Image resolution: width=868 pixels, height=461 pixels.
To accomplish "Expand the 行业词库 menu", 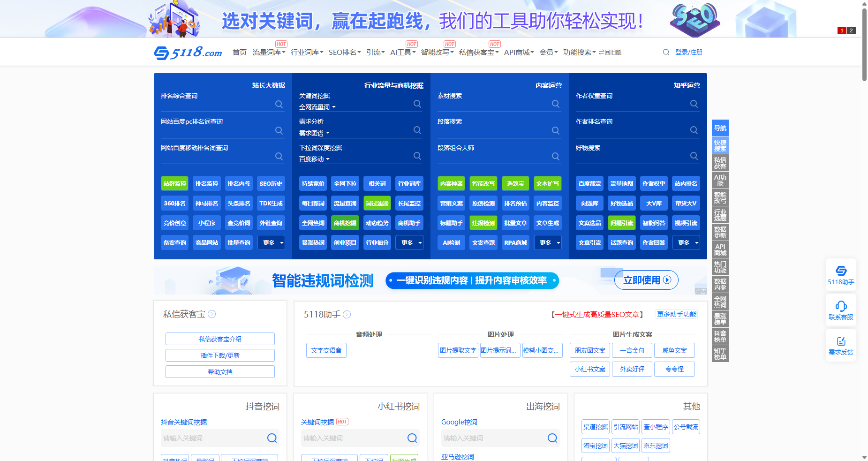I will 307,53.
